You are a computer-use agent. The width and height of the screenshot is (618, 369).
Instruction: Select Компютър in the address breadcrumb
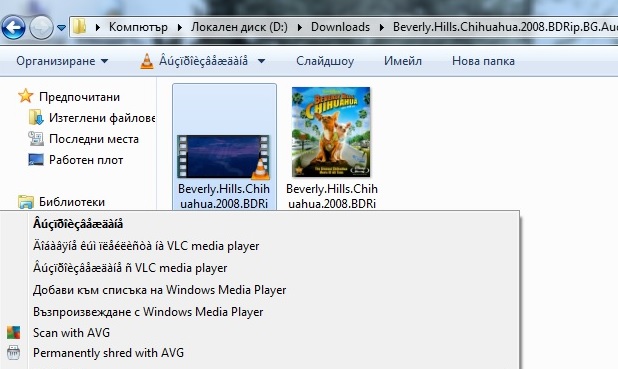click(x=138, y=27)
